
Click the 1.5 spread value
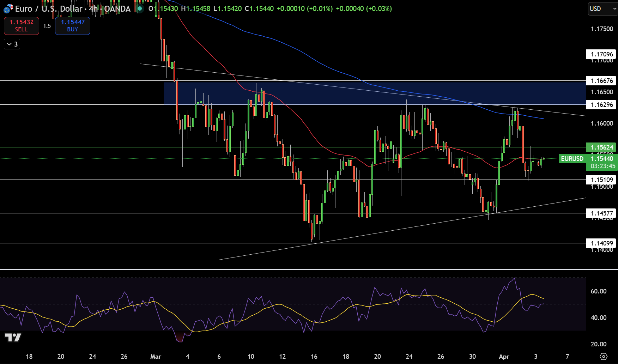(47, 26)
